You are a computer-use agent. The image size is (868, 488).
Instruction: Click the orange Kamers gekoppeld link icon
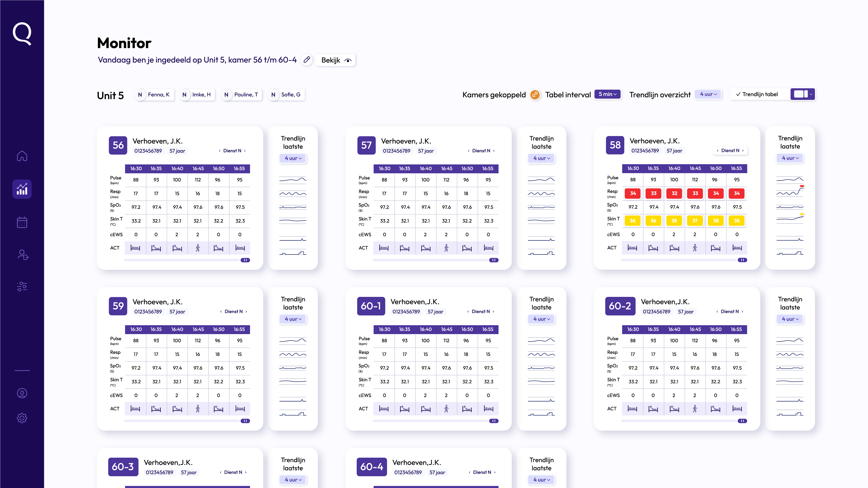click(535, 95)
